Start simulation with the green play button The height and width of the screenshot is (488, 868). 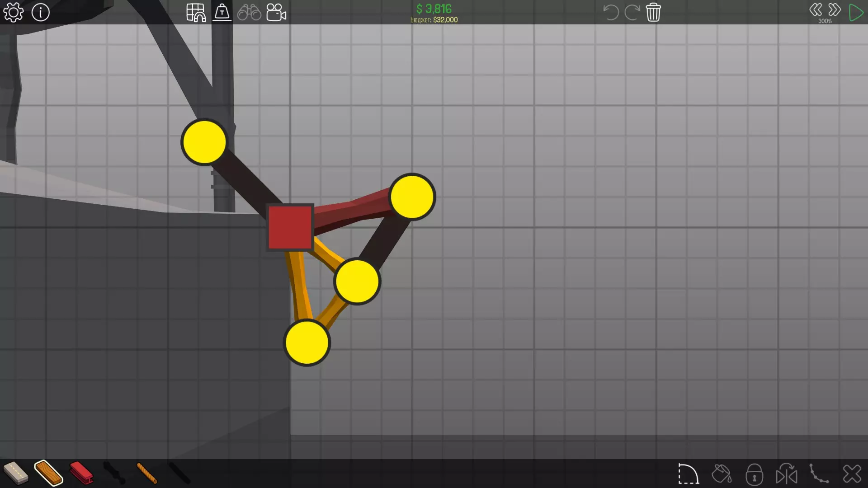[856, 12]
